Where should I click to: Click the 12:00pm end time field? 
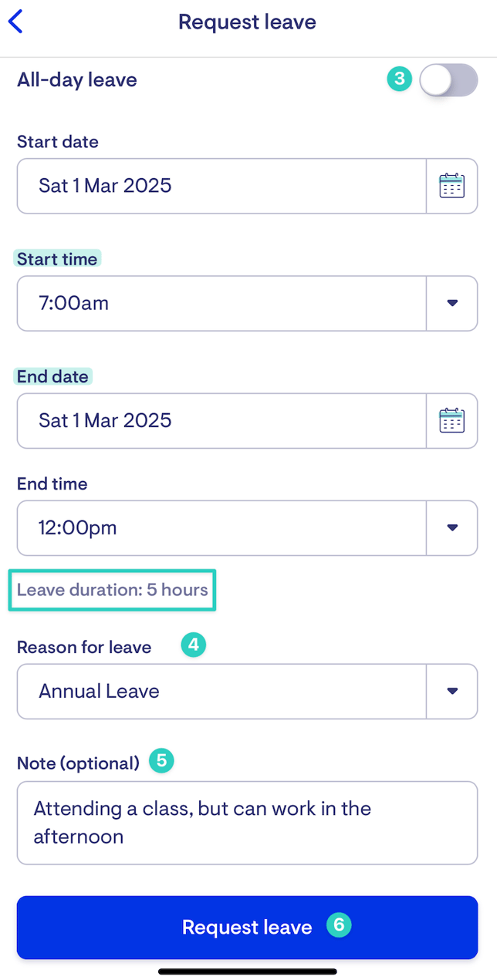(221, 528)
